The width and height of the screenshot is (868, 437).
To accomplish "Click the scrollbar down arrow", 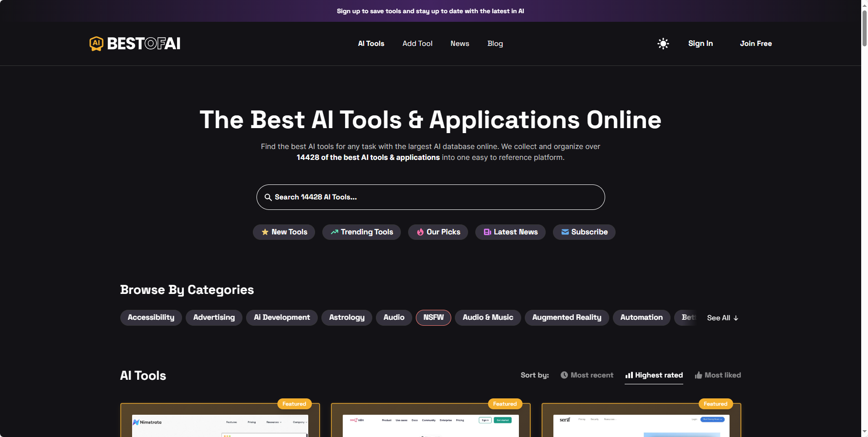I will click(x=864, y=432).
